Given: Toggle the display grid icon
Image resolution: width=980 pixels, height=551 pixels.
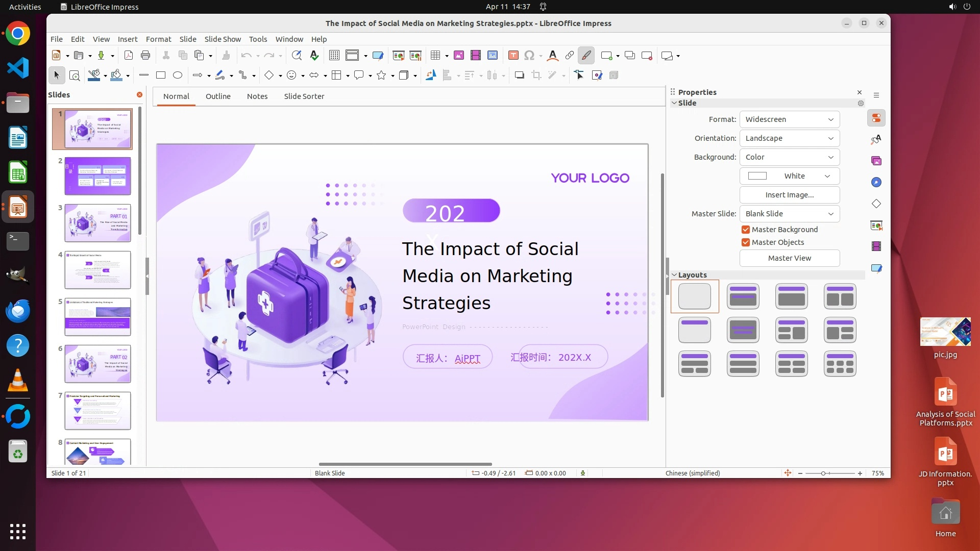Looking at the screenshot, I should (334, 56).
